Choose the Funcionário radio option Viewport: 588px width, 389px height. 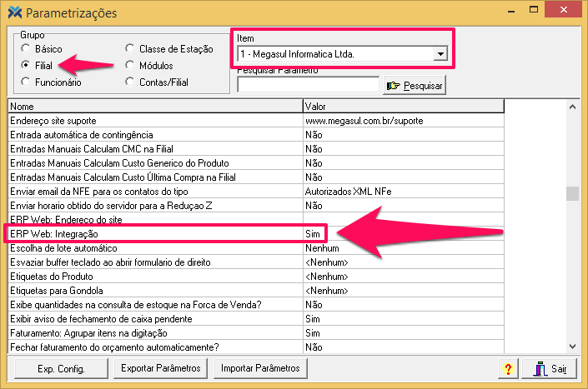point(27,82)
